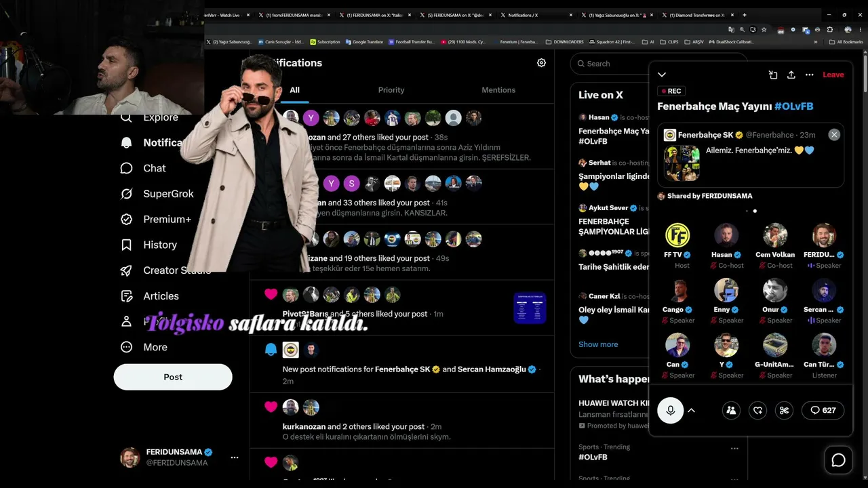Expand microphone options arrow
The width and height of the screenshot is (868, 488).
pyautogui.click(x=691, y=410)
